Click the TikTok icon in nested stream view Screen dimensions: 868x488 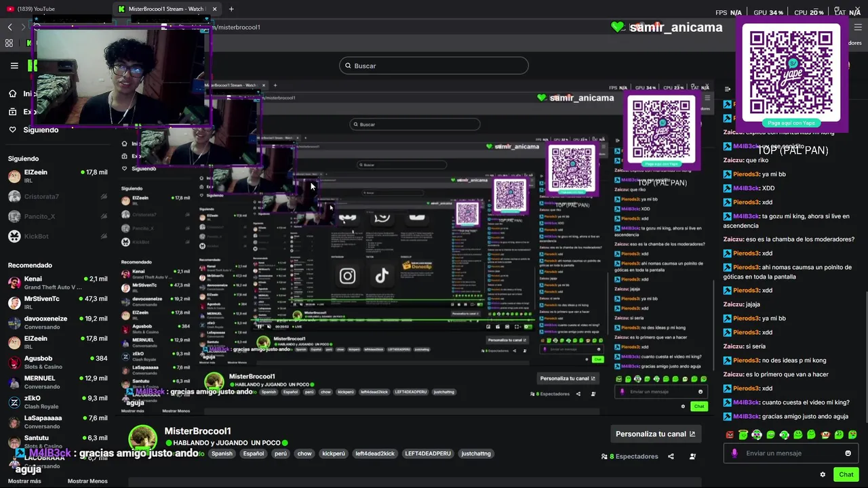(x=382, y=275)
